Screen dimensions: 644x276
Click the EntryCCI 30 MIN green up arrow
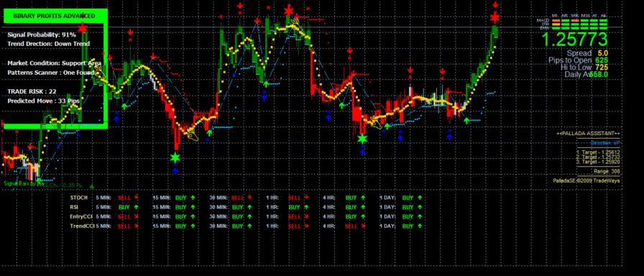coord(249,216)
